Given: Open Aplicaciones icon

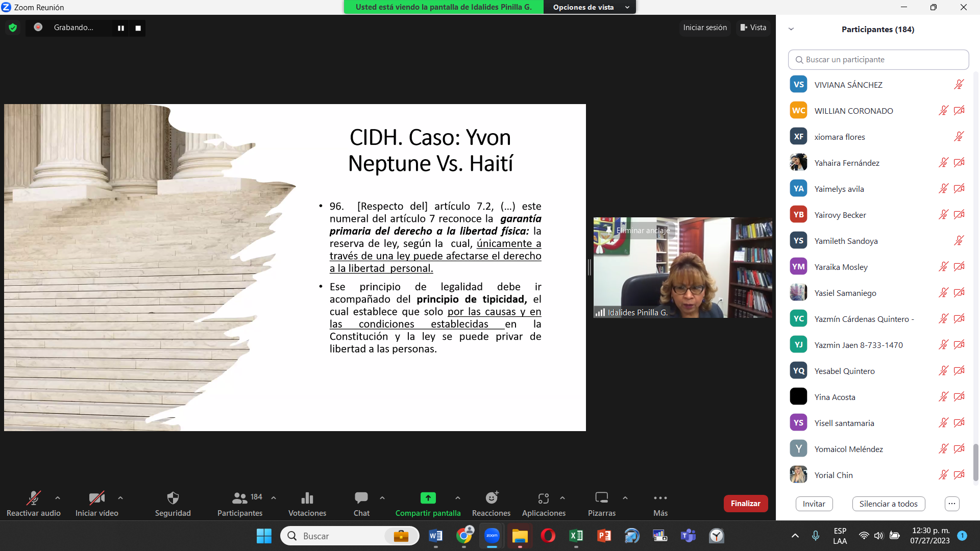Looking at the screenshot, I should (544, 498).
